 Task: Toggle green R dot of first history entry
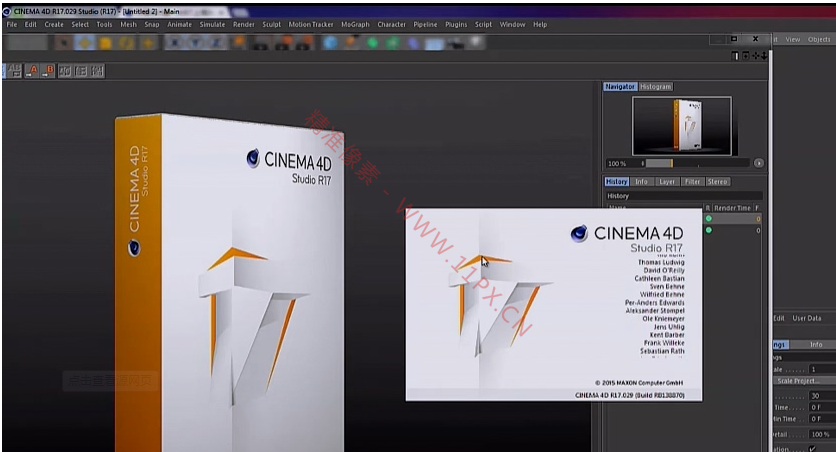click(x=709, y=219)
